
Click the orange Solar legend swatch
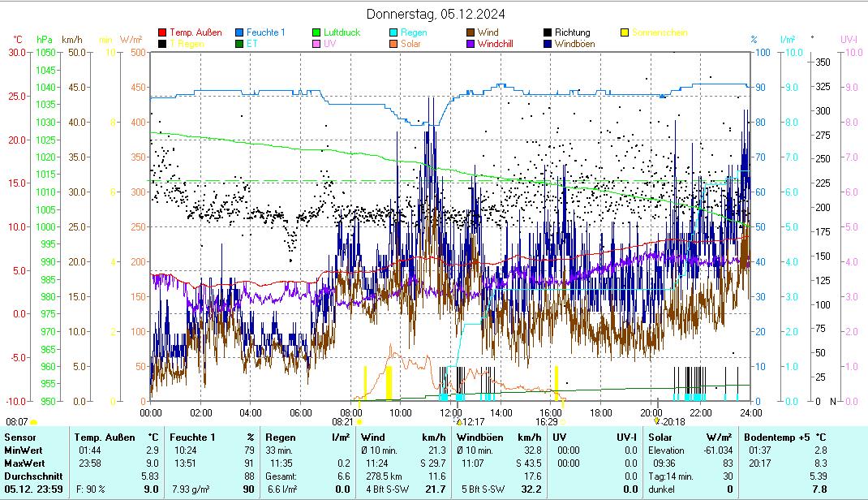pyautogui.click(x=393, y=44)
